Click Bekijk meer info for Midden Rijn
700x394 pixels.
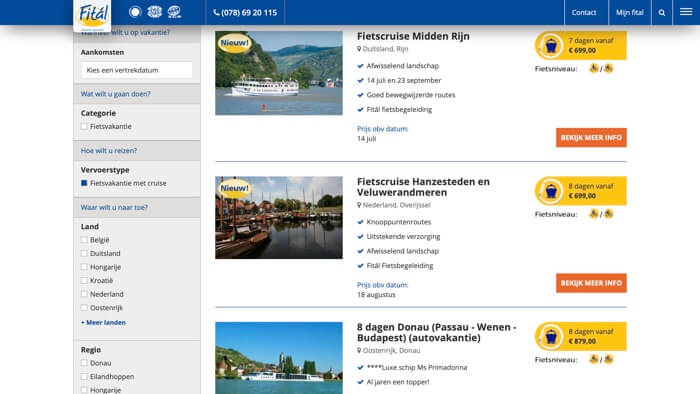(x=591, y=137)
